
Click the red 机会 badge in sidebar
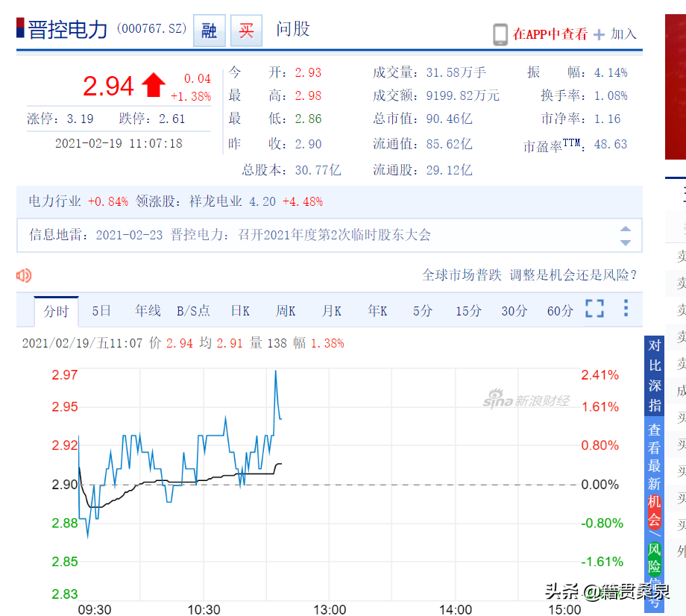655,511
